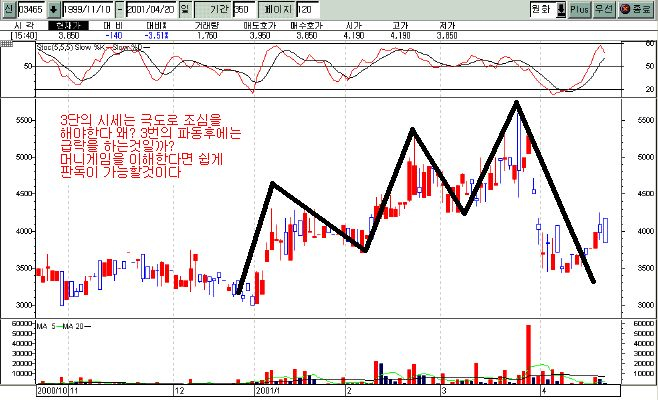Image resolution: width=658 pixels, height=400 pixels.
Task: Click the period count field showing 350
Action: click(242, 8)
